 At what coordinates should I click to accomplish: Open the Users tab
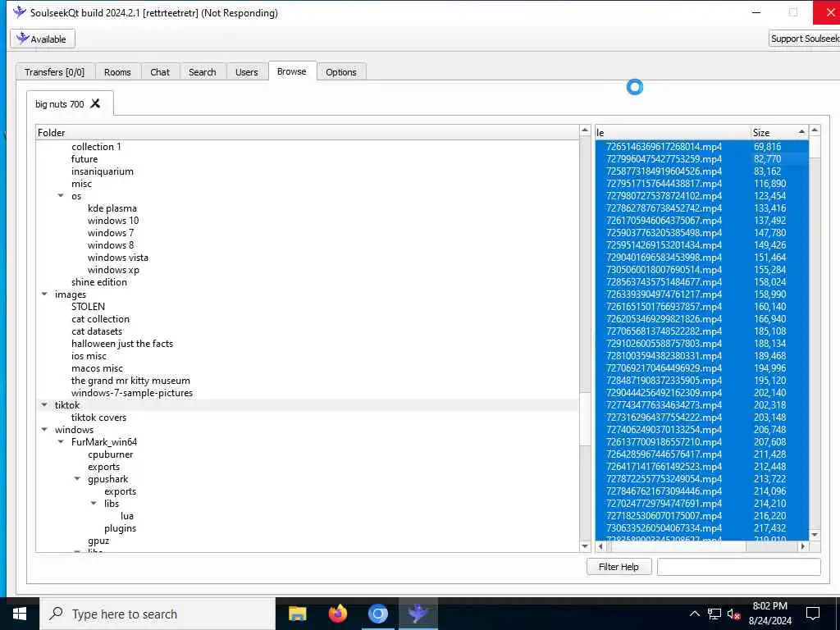[x=246, y=72]
